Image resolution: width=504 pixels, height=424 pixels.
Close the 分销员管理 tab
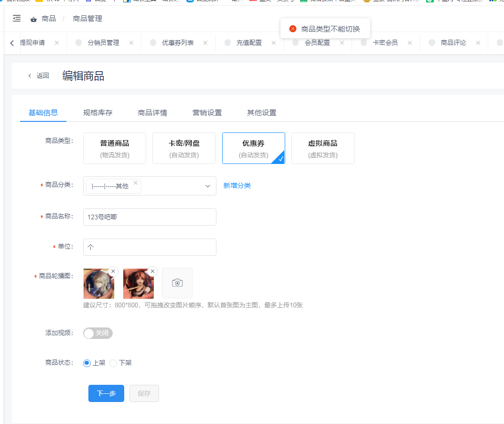[131, 43]
